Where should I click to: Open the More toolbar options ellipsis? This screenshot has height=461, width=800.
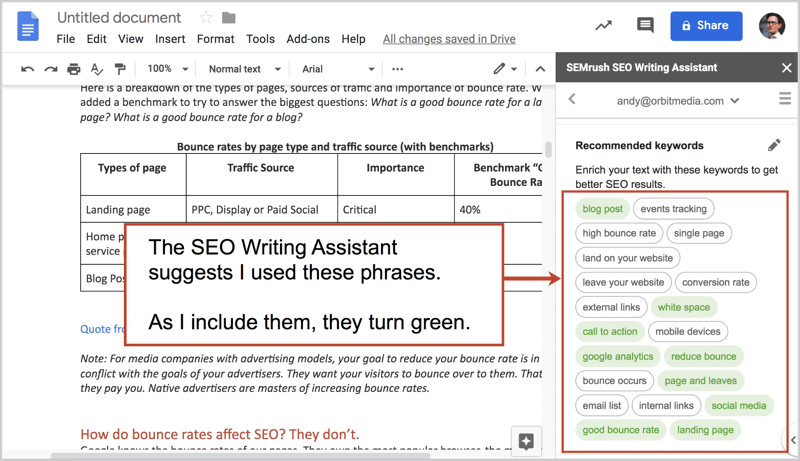pyautogui.click(x=397, y=69)
